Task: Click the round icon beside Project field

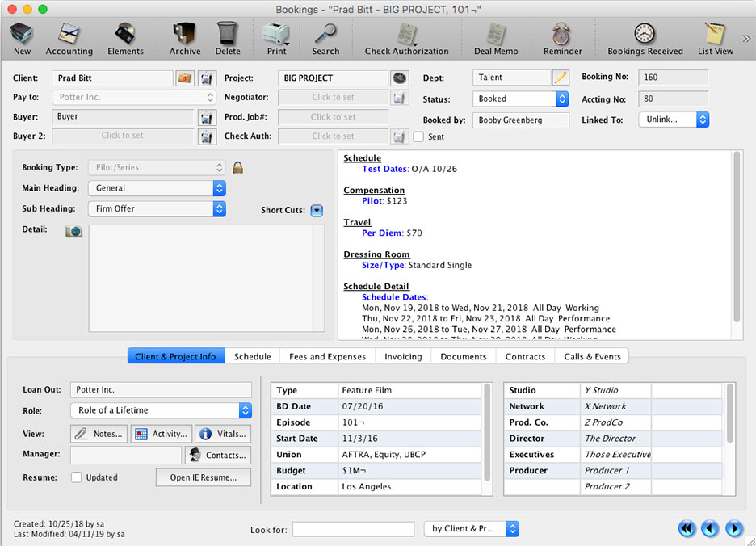Action: 400,78
